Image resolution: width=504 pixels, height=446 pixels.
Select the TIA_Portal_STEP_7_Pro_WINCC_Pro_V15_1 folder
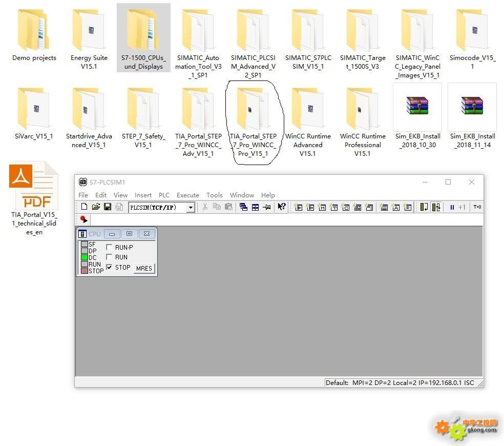click(x=253, y=121)
